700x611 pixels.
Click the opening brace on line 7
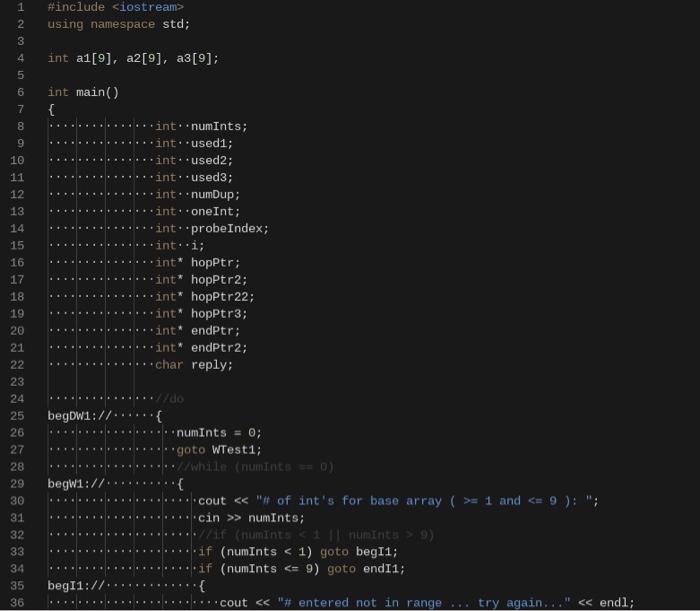[51, 109]
